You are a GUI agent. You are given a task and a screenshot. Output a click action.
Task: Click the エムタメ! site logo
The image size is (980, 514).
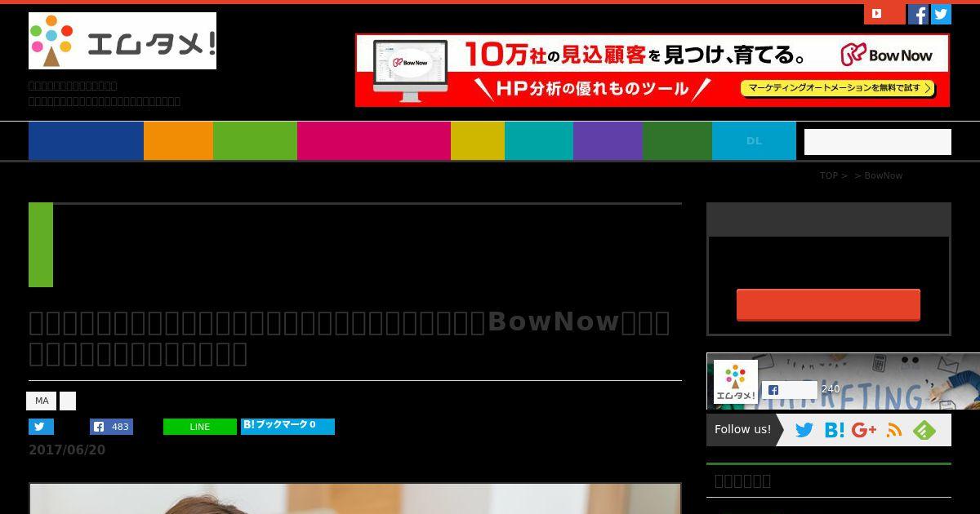(x=122, y=41)
